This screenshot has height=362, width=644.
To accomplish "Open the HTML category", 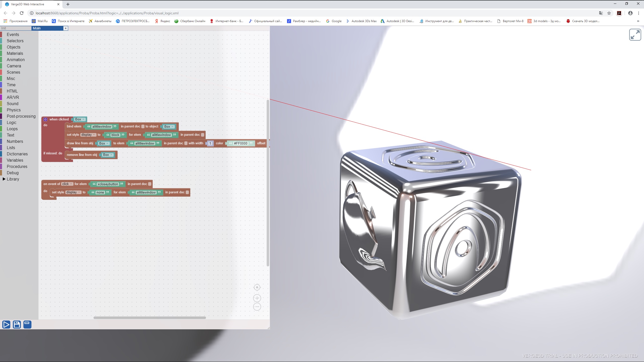I will tap(12, 91).
